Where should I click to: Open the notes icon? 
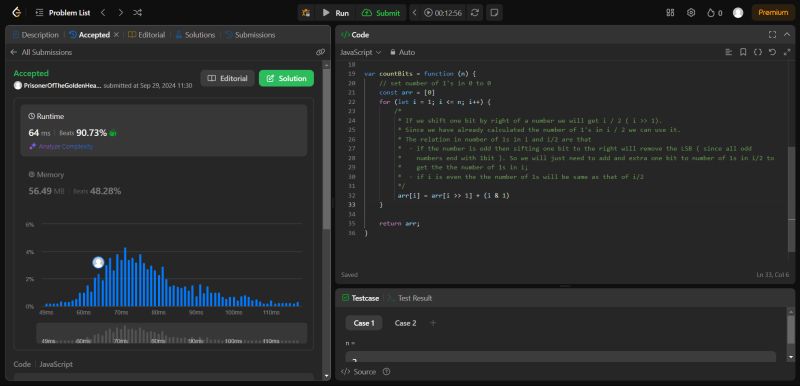(x=494, y=13)
